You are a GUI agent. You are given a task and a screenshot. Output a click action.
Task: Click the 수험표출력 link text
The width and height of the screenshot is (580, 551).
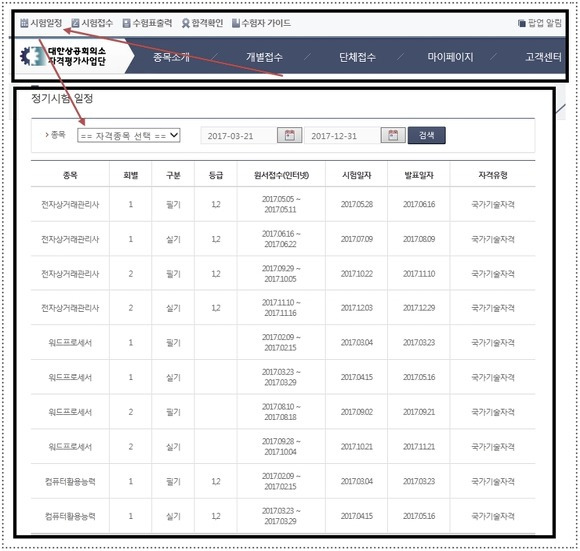coord(152,23)
